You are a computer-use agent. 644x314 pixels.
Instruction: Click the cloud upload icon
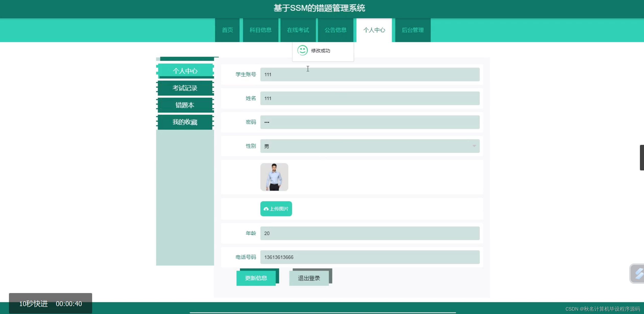266,209
